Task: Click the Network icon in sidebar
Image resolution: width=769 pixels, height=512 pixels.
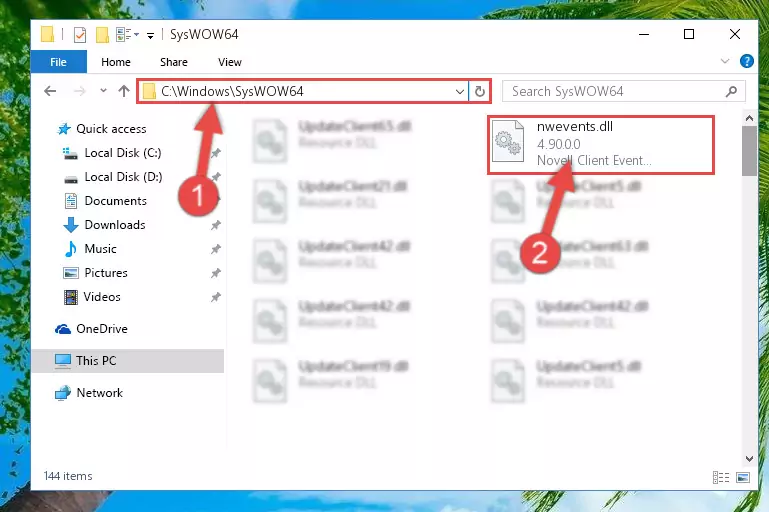Action: 63,393
